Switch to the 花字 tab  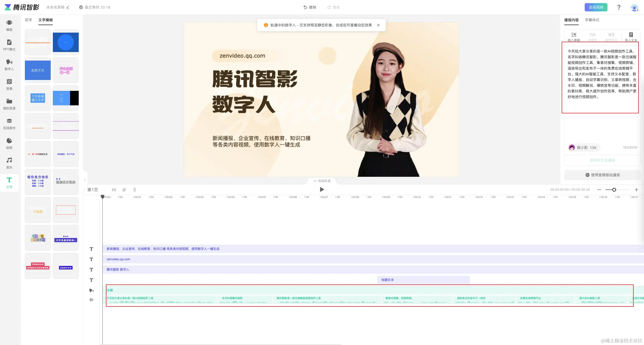28,20
